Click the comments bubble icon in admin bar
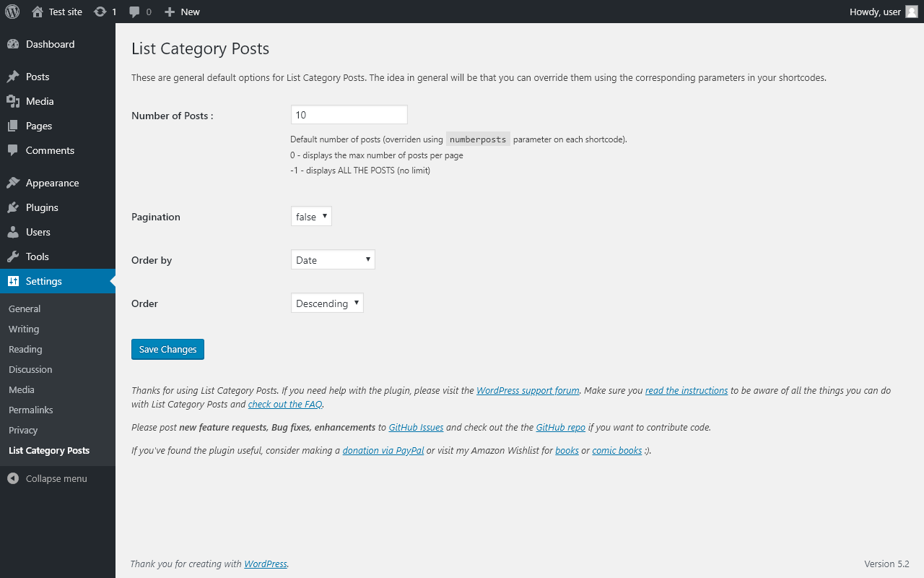This screenshot has width=924, height=578. pyautogui.click(x=134, y=12)
